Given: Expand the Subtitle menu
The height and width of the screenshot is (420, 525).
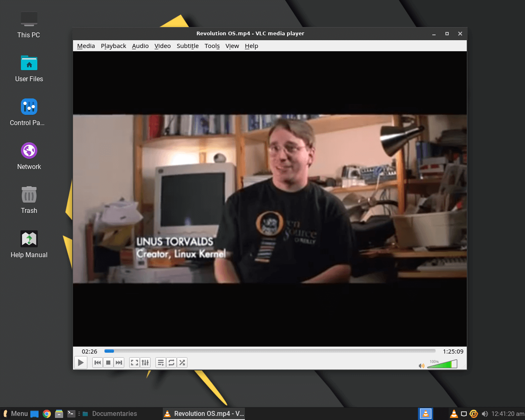Looking at the screenshot, I should pos(187,46).
